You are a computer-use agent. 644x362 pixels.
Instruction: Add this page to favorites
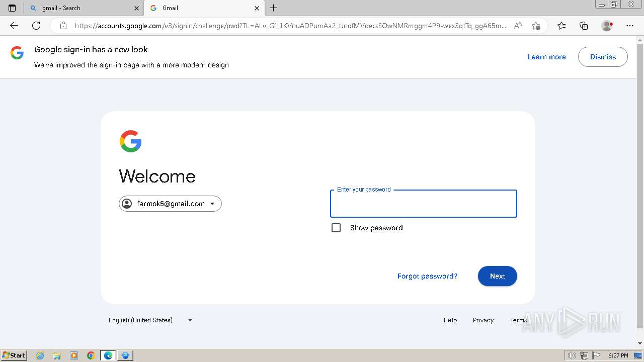click(536, 26)
